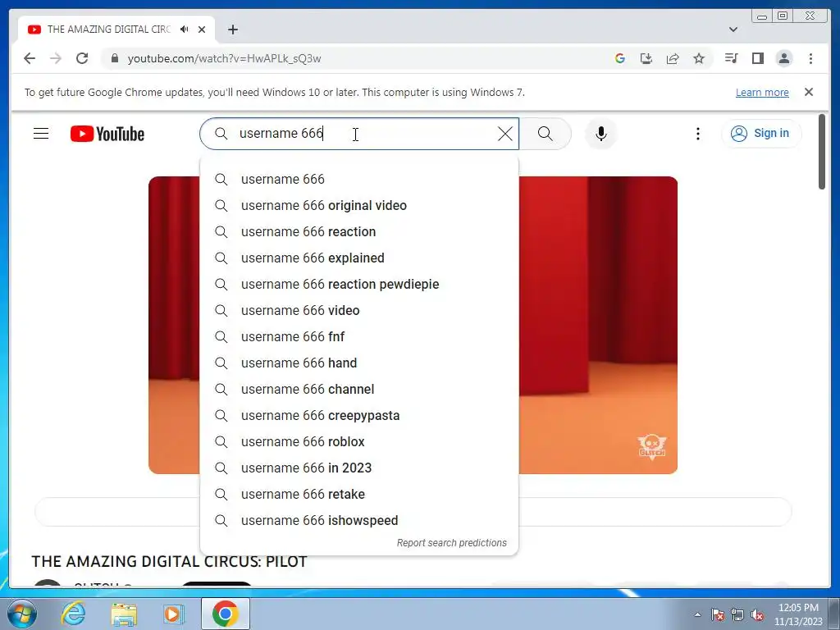
Task: Open YouTube settings three-dot menu
Action: [697, 134]
